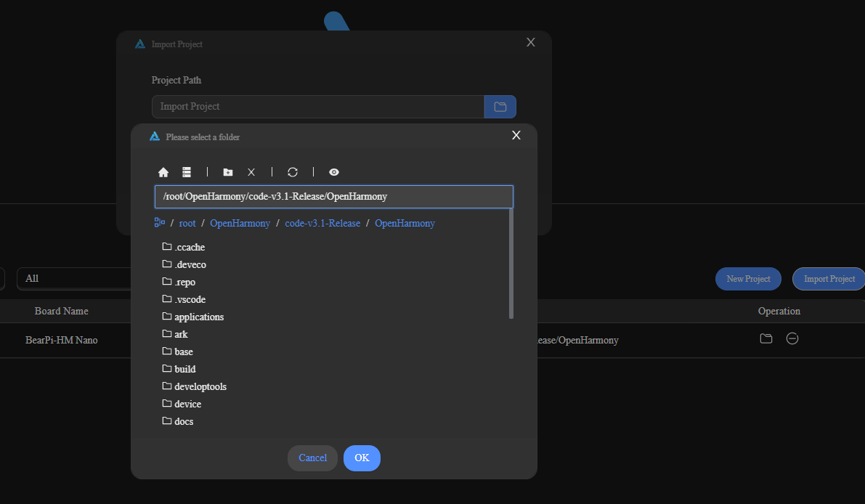Viewport: 865px width, 504px height.
Task: Open the browse folder button beside Project Path
Action: click(x=500, y=107)
